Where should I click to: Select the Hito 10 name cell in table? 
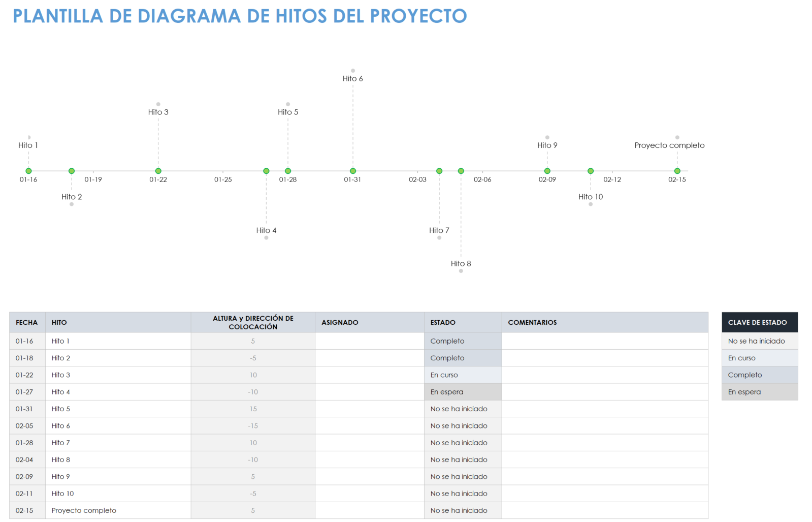(118, 494)
